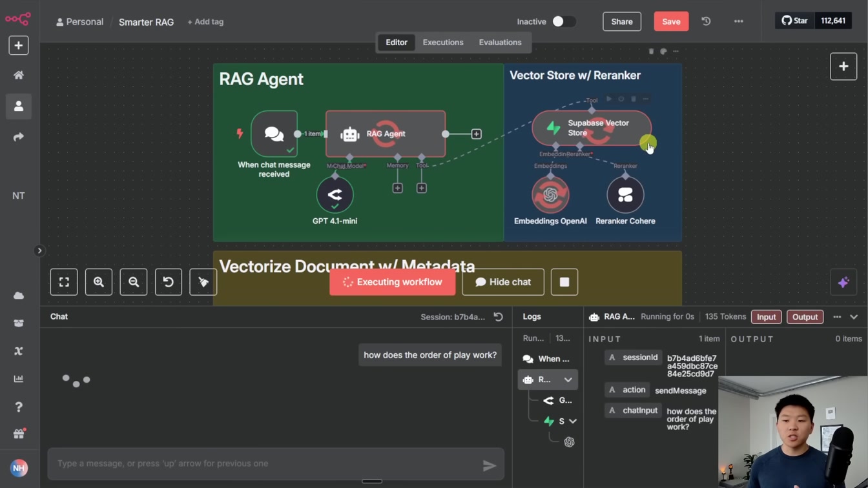
Task: Click the Save button
Action: (671, 21)
